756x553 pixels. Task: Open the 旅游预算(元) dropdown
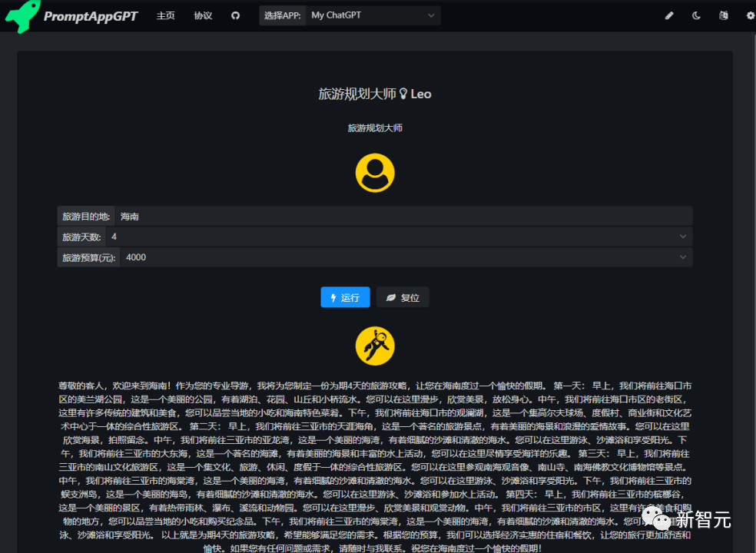pos(682,257)
